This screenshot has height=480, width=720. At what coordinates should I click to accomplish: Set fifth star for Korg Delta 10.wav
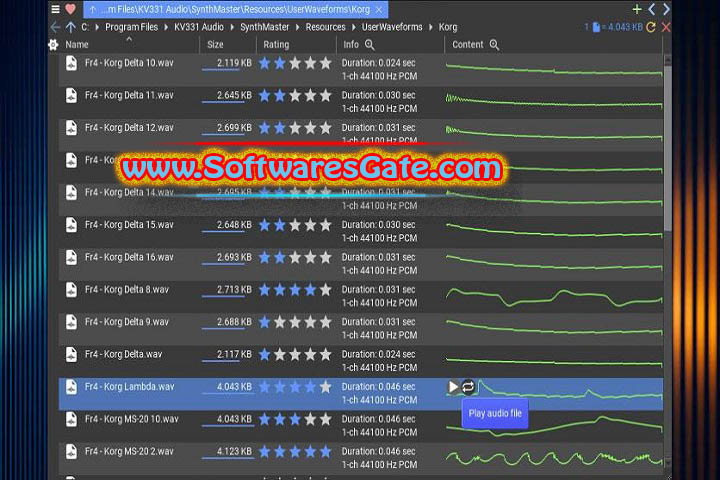(x=326, y=63)
